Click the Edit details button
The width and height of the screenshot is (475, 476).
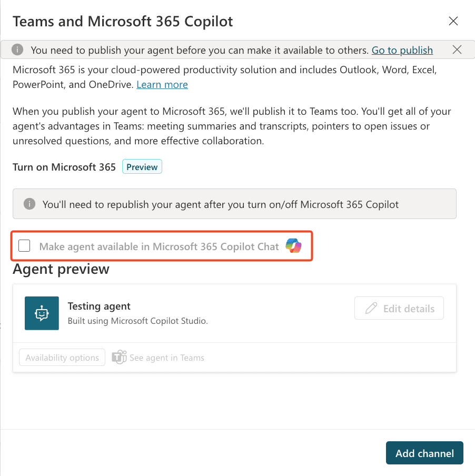(399, 309)
